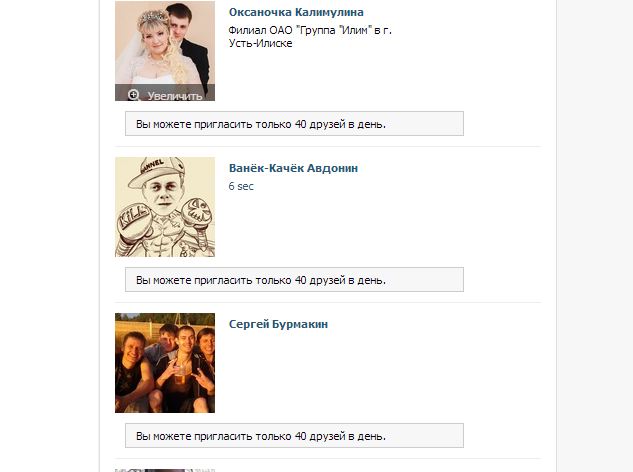The width and height of the screenshot is (633, 472).
Task: Click the Увеличить label on the photo overlay
Action: coord(174,96)
